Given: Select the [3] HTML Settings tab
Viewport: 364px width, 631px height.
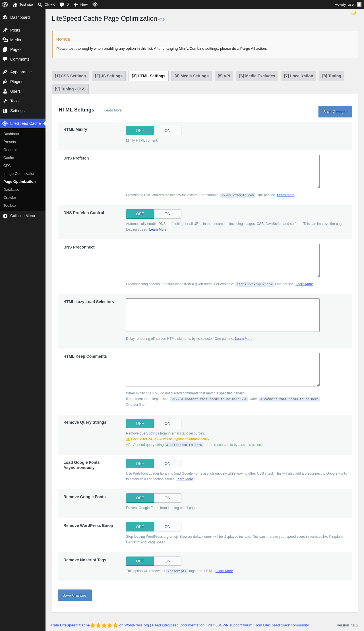Looking at the screenshot, I should [148, 76].
